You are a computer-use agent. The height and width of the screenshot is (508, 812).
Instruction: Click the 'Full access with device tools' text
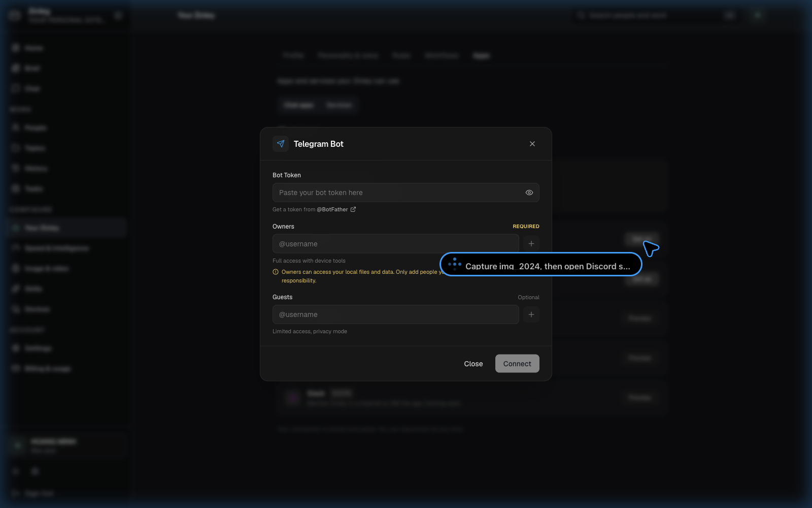(x=309, y=261)
